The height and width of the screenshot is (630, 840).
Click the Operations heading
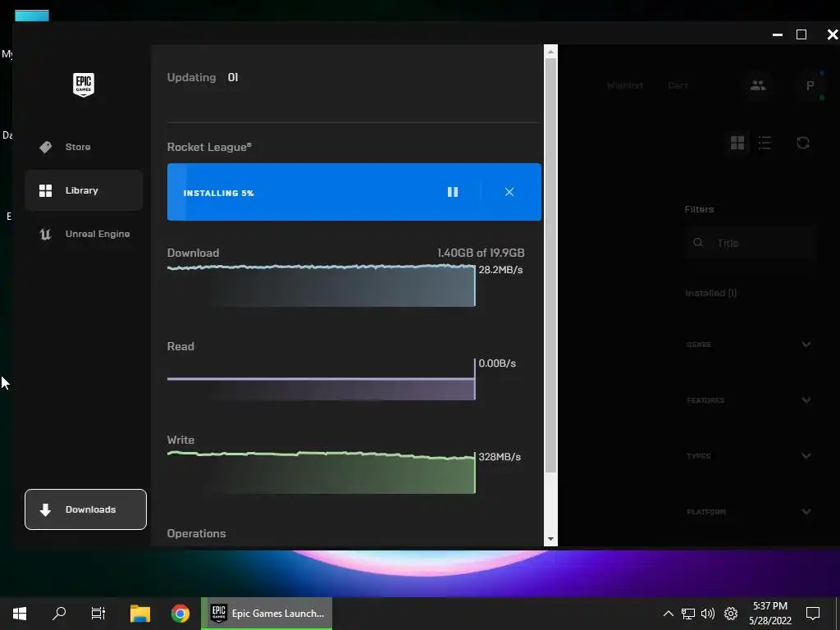point(197,533)
